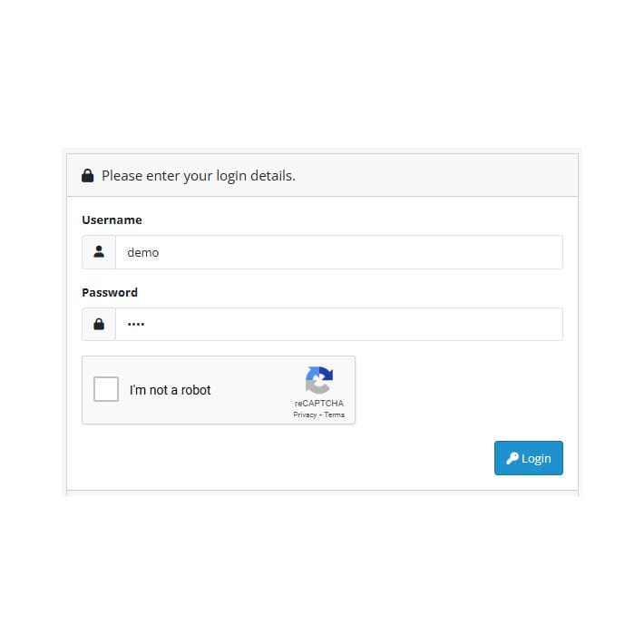Click the Password label
The image size is (644, 644).
coord(110,292)
